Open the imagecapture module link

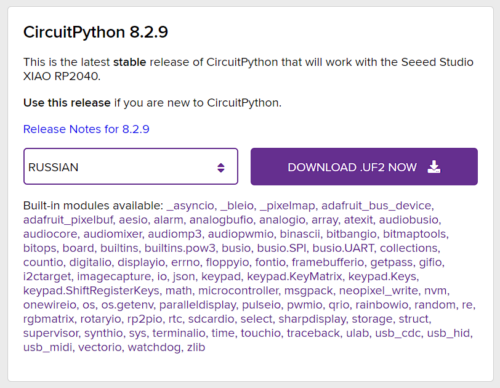tap(114, 277)
